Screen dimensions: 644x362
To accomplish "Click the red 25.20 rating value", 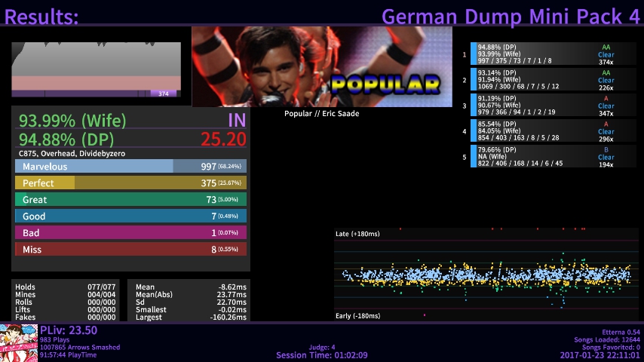I will point(223,140).
